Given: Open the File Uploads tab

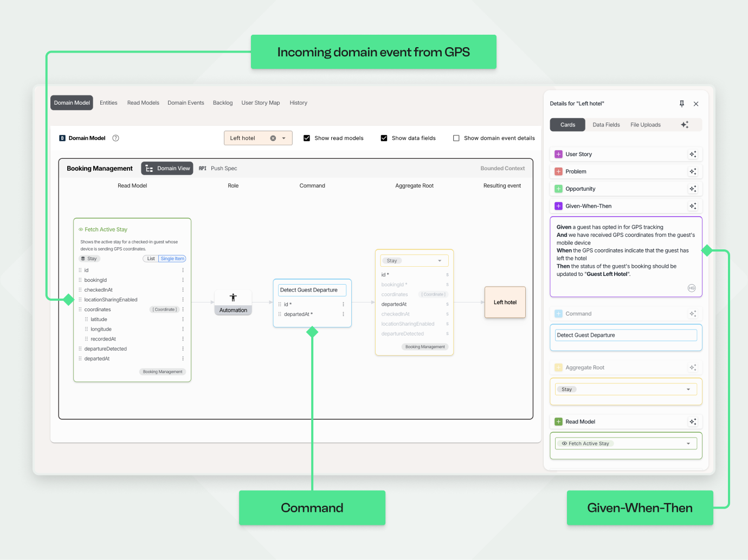Looking at the screenshot, I should point(646,125).
